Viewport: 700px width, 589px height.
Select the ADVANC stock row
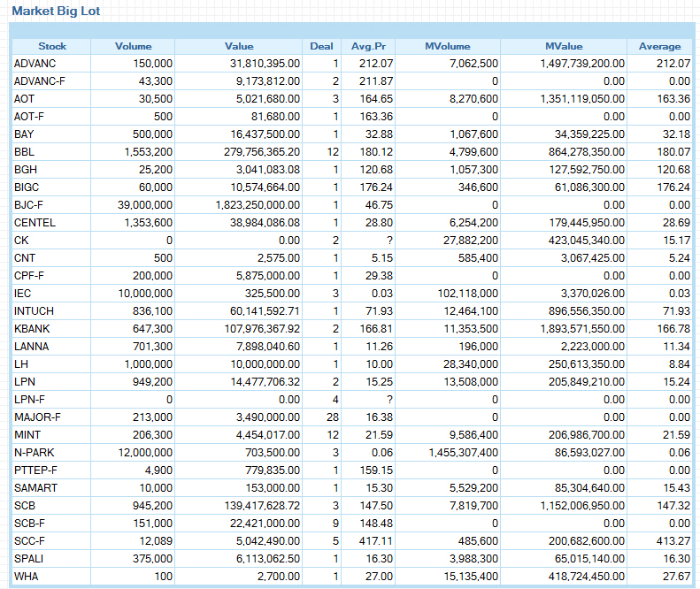(x=352, y=64)
